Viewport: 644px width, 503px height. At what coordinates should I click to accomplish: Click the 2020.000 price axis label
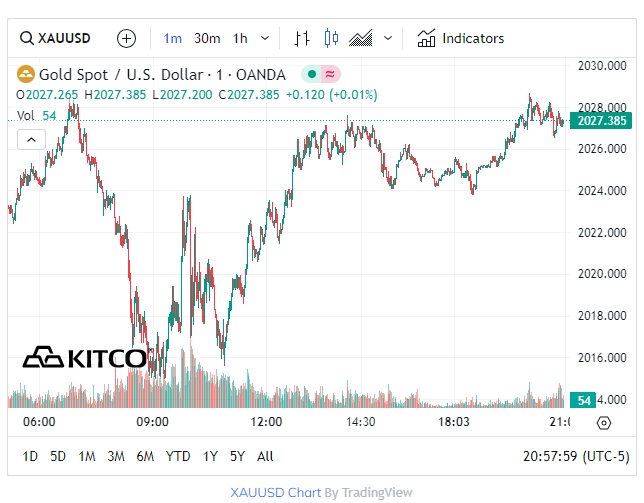tap(602, 274)
